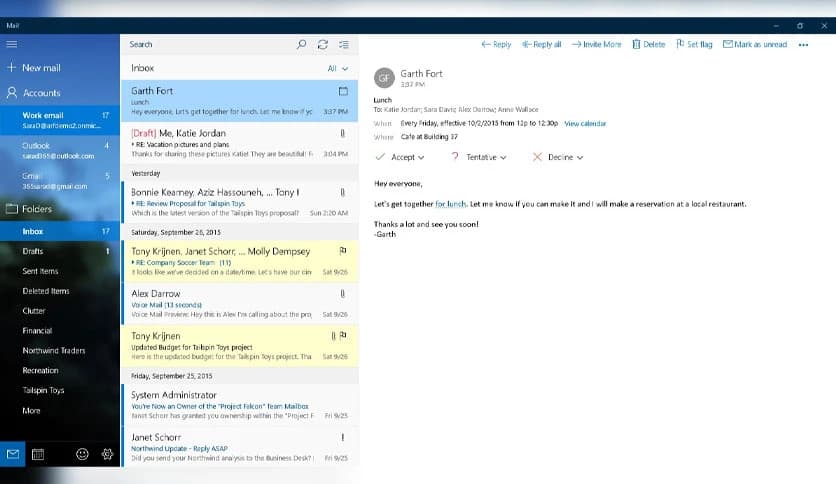Screen dimensions: 836x484
Task: Open feedback smiley icon
Action: coord(82,454)
